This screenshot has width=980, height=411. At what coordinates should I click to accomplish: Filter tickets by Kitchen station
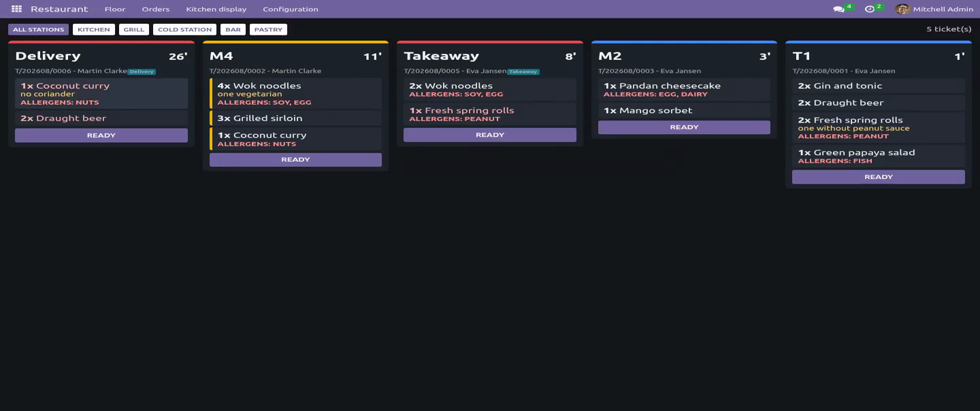pyautogui.click(x=94, y=29)
